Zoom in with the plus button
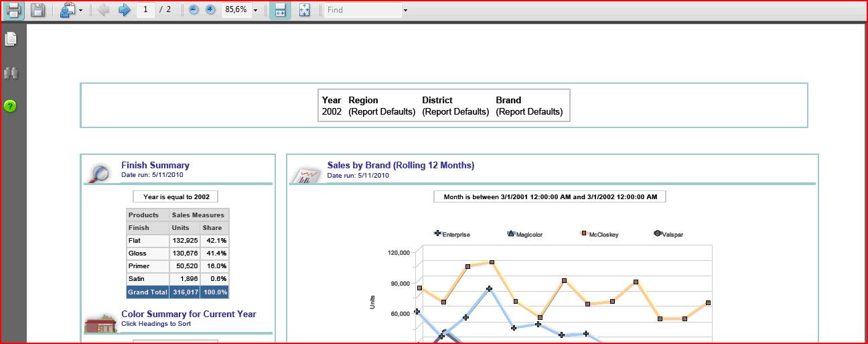The height and width of the screenshot is (344, 868). click(x=210, y=10)
